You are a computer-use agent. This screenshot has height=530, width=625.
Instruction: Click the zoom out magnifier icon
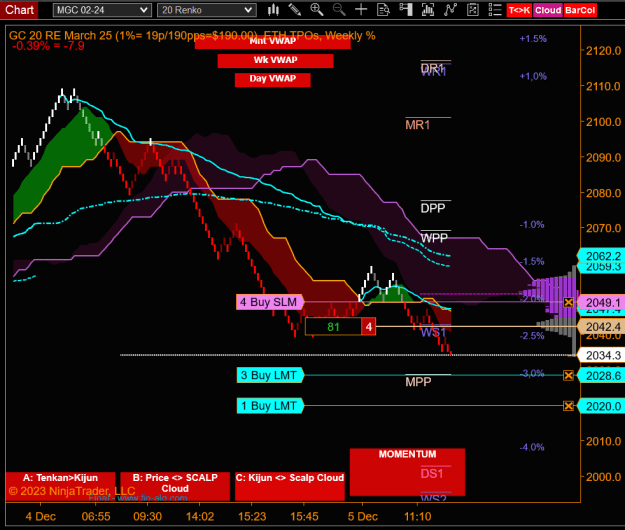(339, 10)
